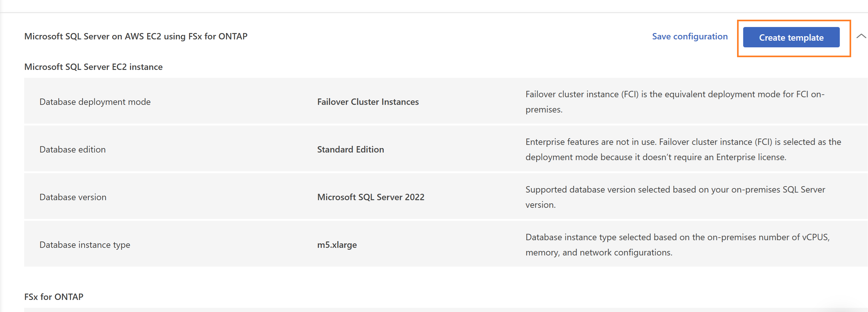Screen dimensions: 868x312
Task: Select the Database version row label
Action: click(73, 197)
